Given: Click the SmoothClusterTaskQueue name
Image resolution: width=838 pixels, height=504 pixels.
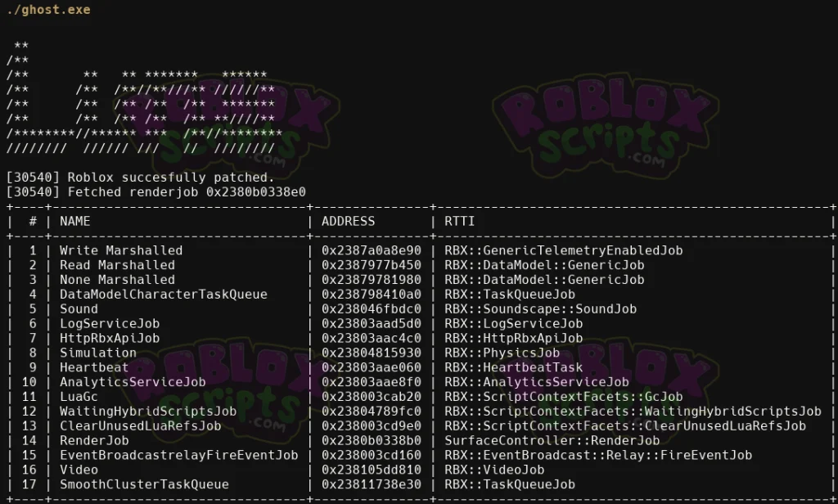Looking at the screenshot, I should pos(144,484).
